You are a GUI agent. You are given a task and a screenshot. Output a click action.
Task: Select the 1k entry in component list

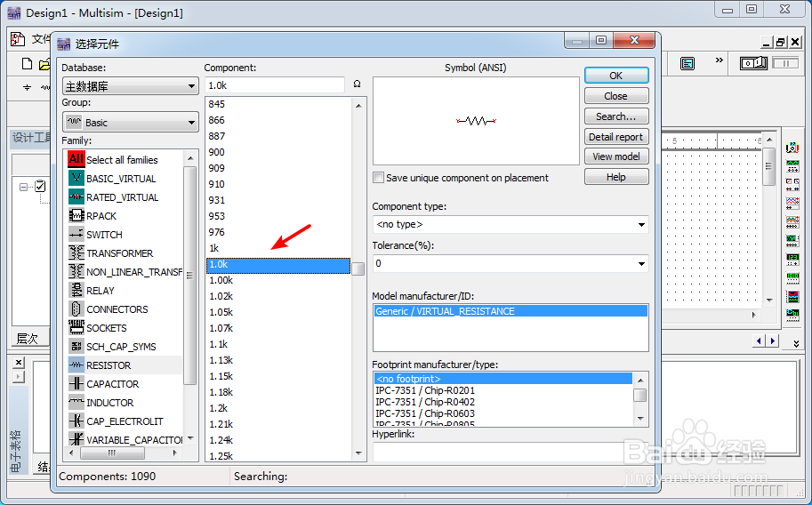[x=278, y=248]
